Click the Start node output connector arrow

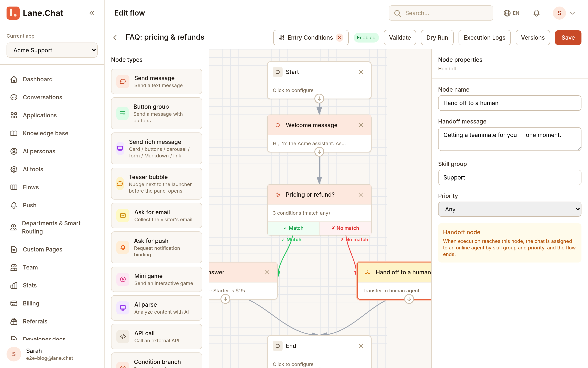click(x=319, y=99)
